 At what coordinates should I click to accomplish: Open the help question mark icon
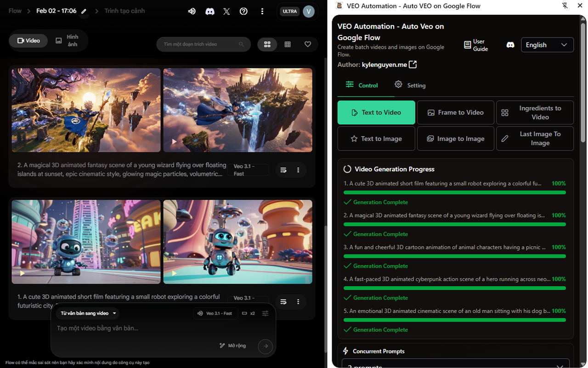coord(244,11)
